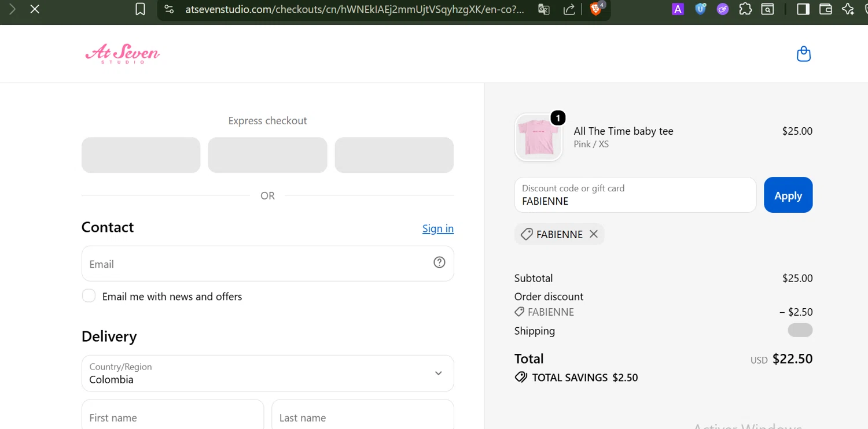Click the share page icon

[x=569, y=9]
